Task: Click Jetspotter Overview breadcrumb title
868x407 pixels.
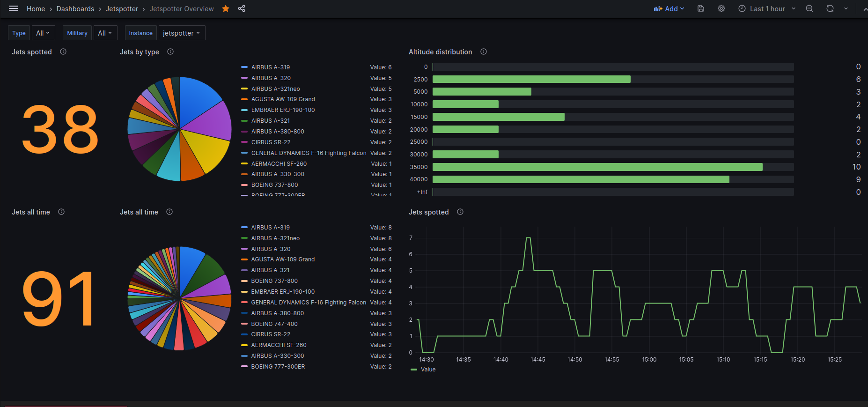Action: pos(182,9)
